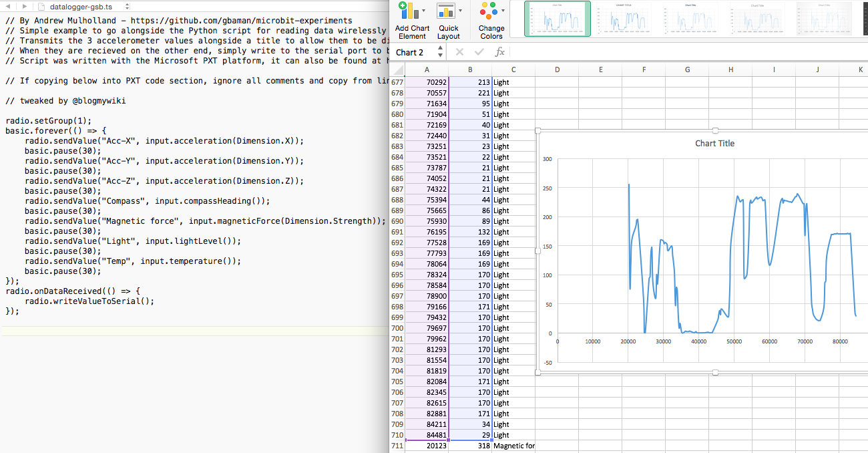
Task: Click the Change Colors icon
Action: (x=489, y=12)
